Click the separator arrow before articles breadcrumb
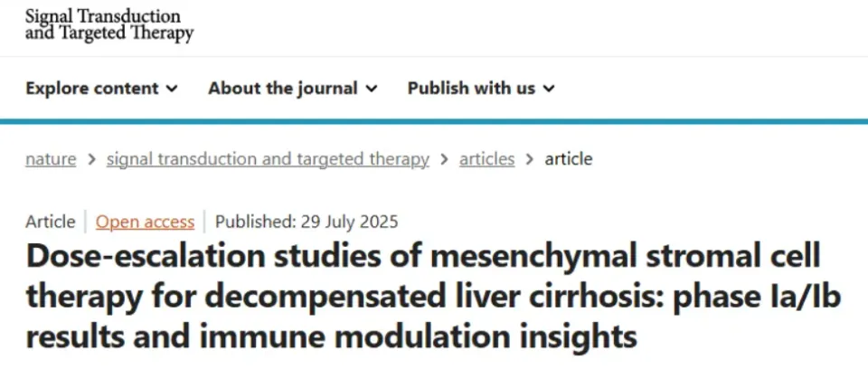This screenshot has width=868, height=369. (x=444, y=160)
